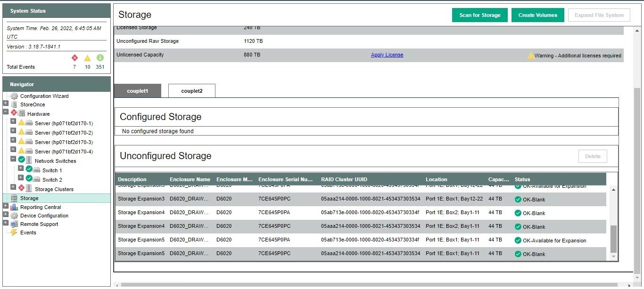Switch to the couplet2 tab
Image resolution: width=644 pixels, height=289 pixels.
[192, 91]
